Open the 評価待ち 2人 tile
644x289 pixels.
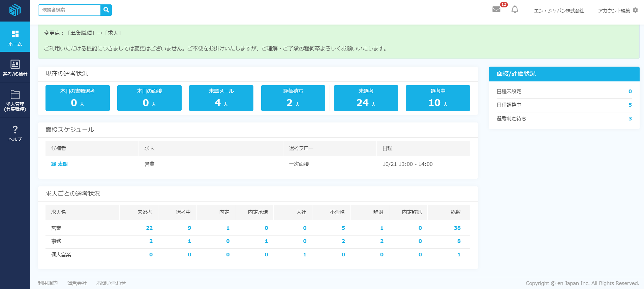pos(293,98)
